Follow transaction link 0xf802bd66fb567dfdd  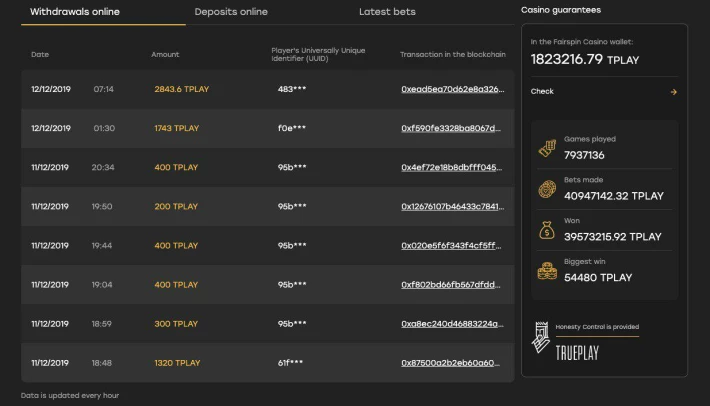point(451,285)
